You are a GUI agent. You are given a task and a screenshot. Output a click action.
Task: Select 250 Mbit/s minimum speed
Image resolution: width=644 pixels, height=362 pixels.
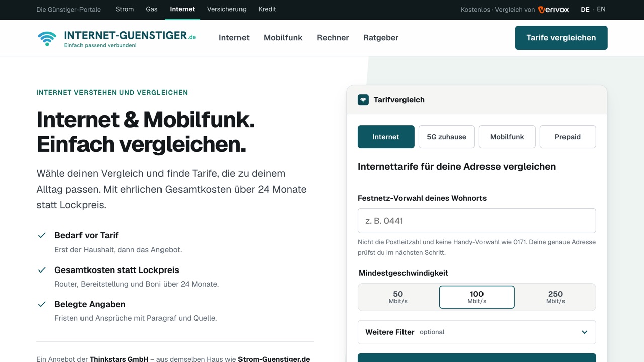[x=555, y=297]
